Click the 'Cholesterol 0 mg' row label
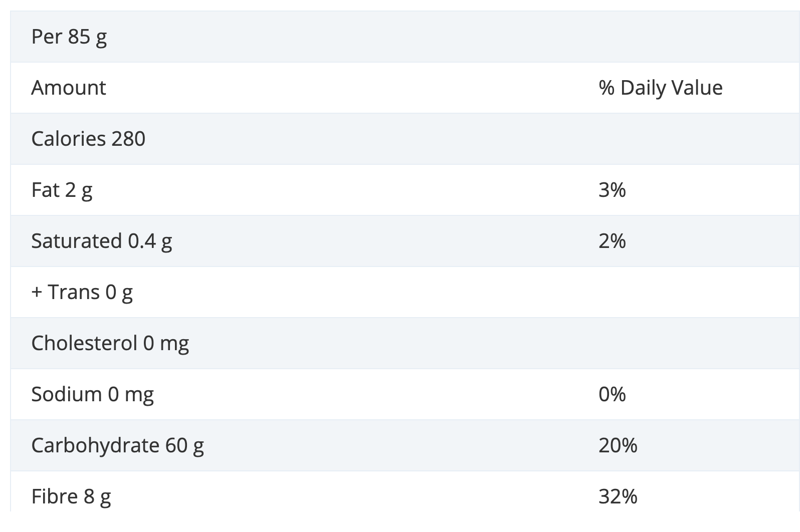The height and width of the screenshot is (532, 800). pos(110,344)
